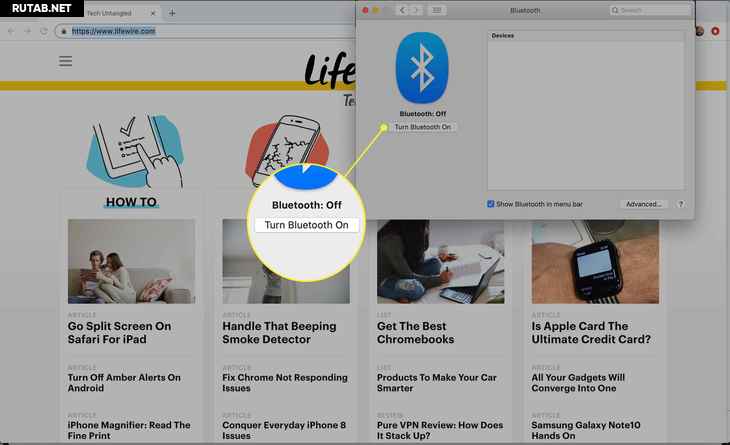Click the Apple Watch article photo
730x445 pixels.
(595, 262)
